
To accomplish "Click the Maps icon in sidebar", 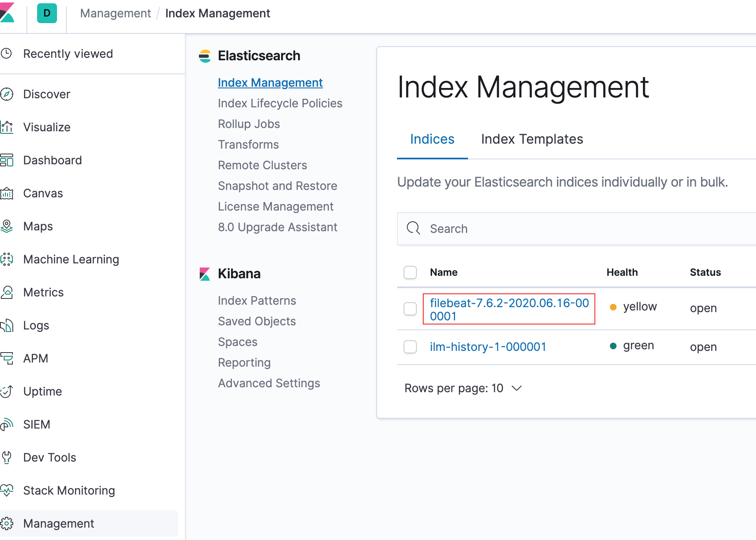I will [7, 226].
